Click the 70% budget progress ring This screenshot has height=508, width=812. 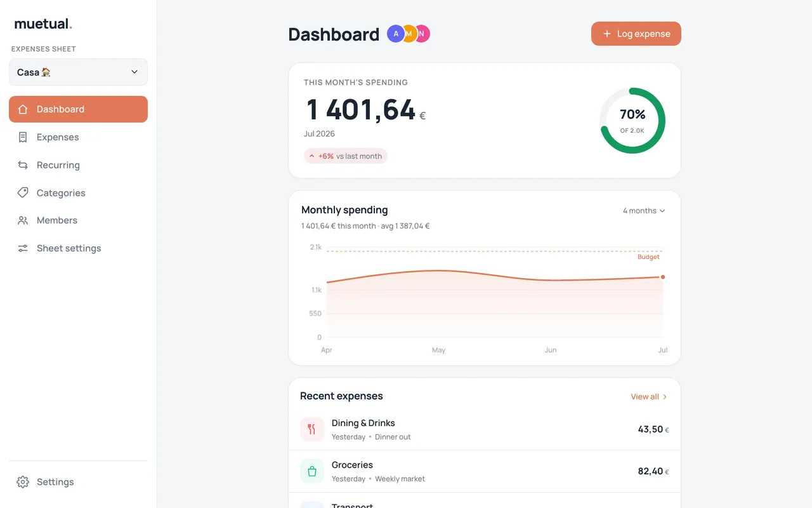[632, 121]
